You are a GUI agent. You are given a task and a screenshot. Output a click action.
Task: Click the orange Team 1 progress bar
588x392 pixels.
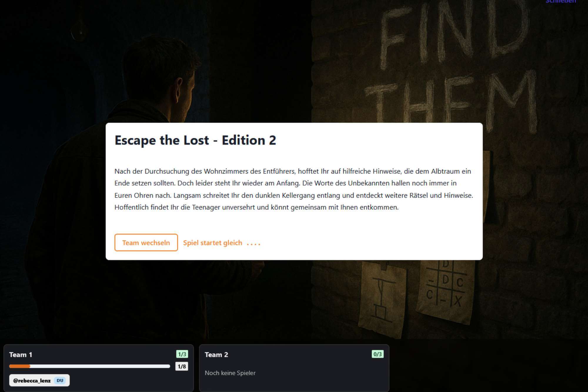pyautogui.click(x=90, y=366)
